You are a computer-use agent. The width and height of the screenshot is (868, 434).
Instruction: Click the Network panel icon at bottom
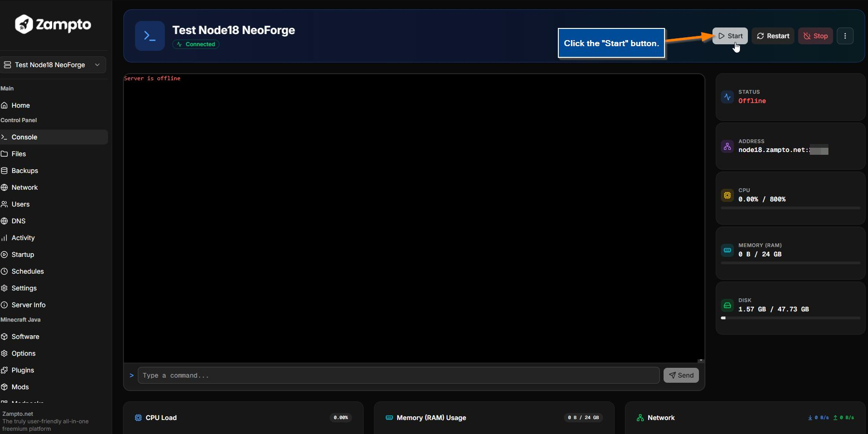click(640, 418)
